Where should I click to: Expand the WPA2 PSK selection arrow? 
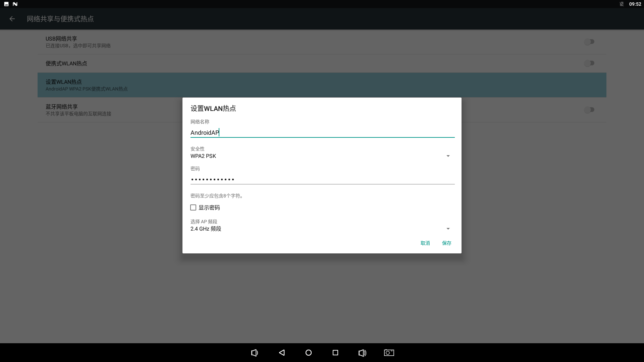coord(448,156)
